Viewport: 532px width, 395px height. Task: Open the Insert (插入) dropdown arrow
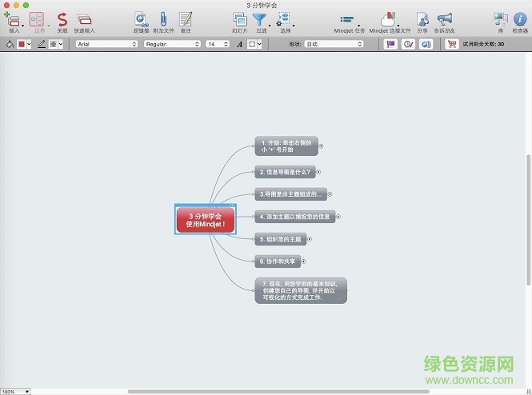[22, 26]
